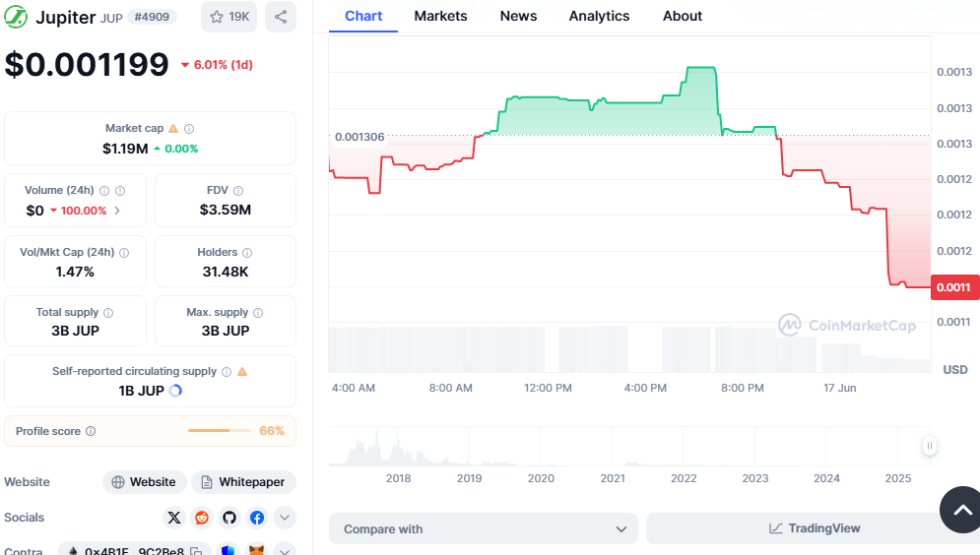Click the FDV info icon

pos(238,190)
